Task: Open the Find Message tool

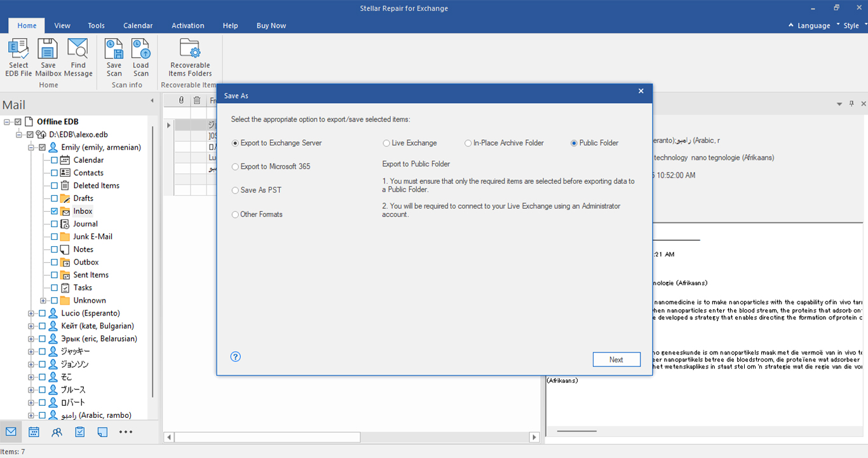Action: pos(78,58)
